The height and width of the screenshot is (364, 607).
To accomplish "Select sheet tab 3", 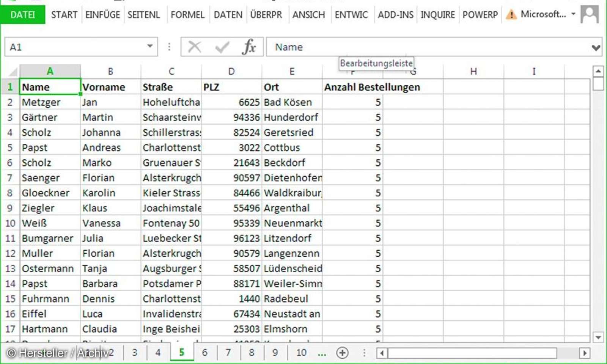I will (x=134, y=353).
